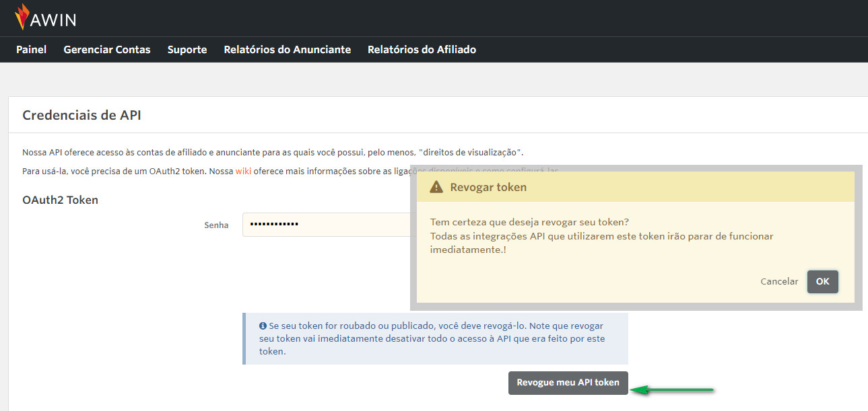Click the OAuth2 Token section heading

point(60,200)
